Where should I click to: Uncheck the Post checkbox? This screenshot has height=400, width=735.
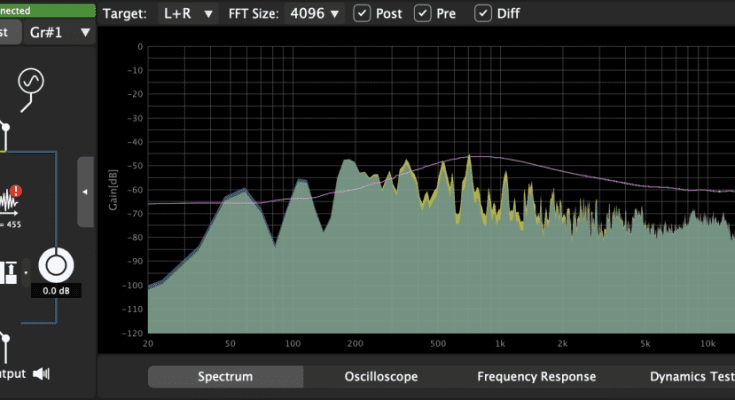pyautogui.click(x=361, y=14)
